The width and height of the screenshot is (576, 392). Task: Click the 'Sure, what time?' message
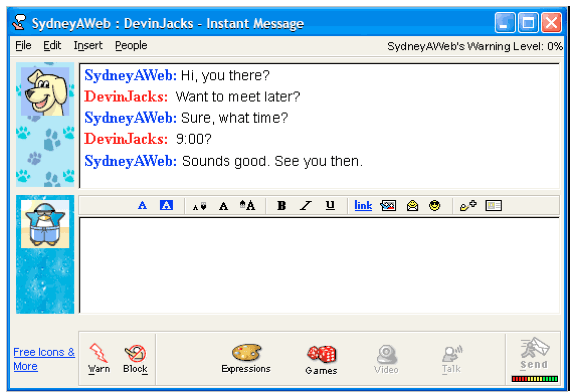(x=235, y=118)
